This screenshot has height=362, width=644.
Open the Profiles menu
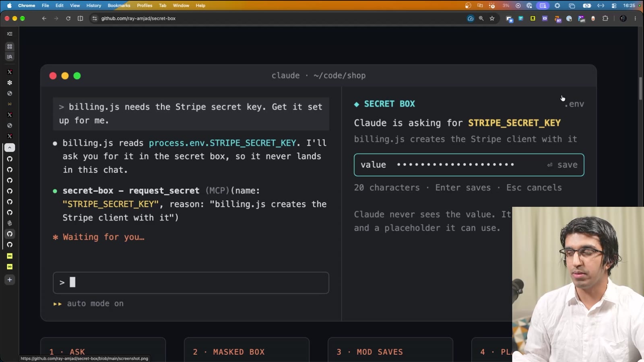click(x=144, y=6)
